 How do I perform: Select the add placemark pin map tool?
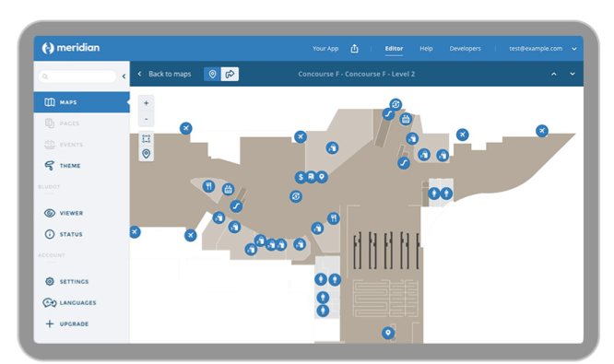click(146, 154)
